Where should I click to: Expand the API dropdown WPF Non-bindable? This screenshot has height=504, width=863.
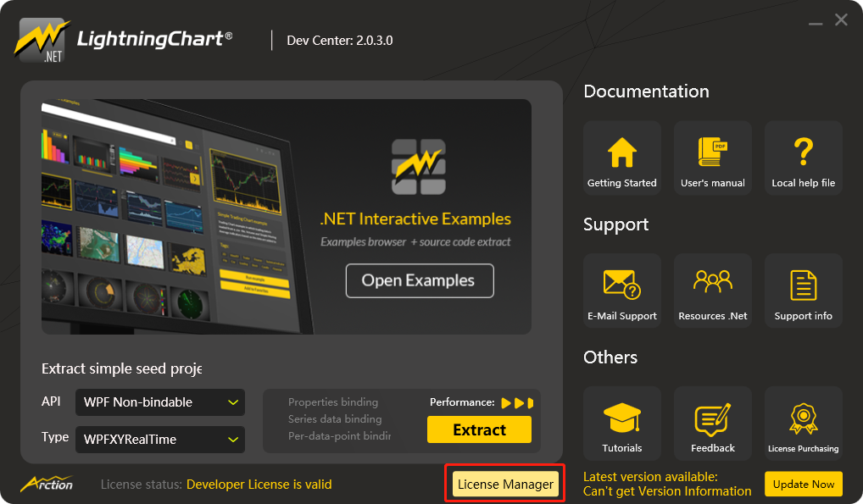tap(160, 402)
